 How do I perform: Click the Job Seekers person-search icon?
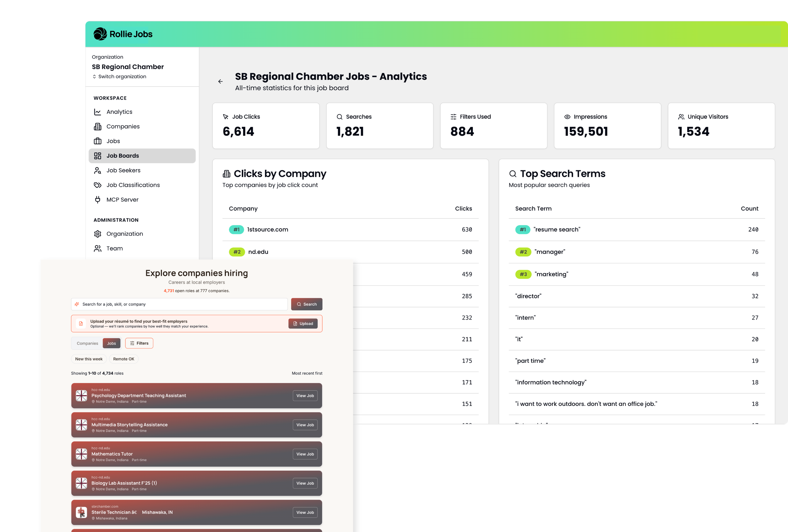coord(98,171)
